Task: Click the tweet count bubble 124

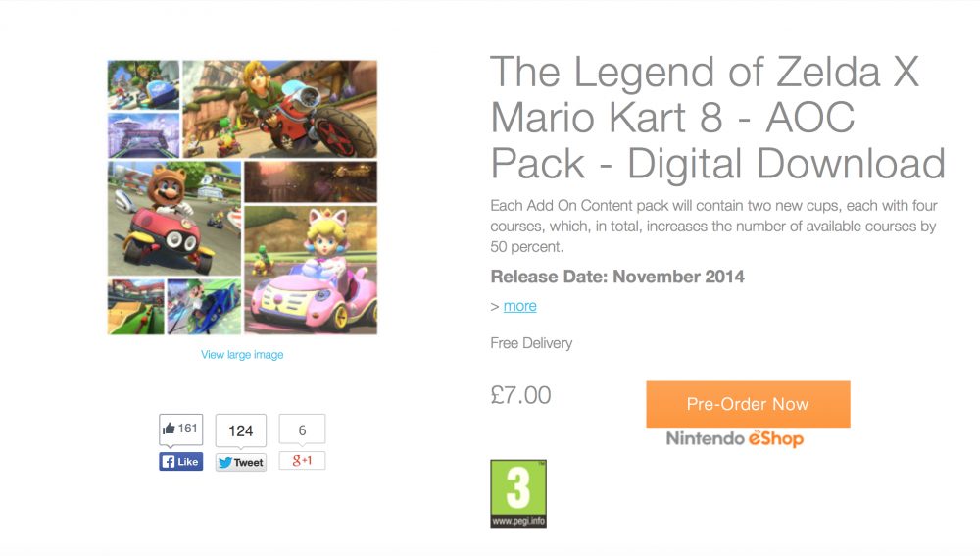Action: (241, 430)
